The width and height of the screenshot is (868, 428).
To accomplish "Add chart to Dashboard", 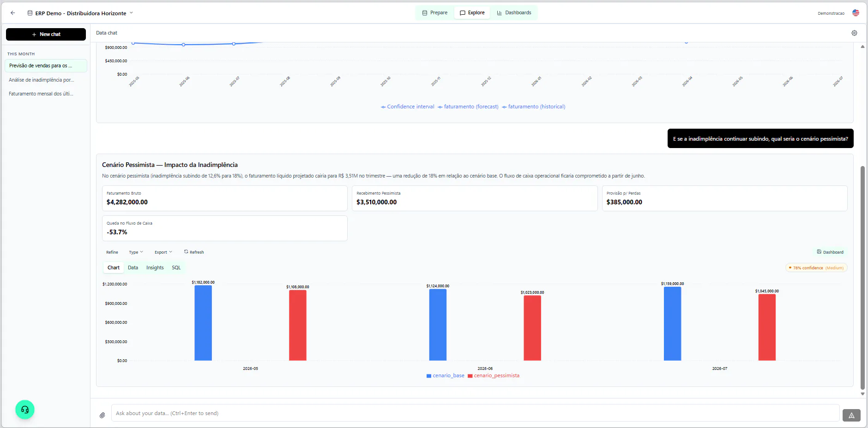I will click(x=830, y=252).
